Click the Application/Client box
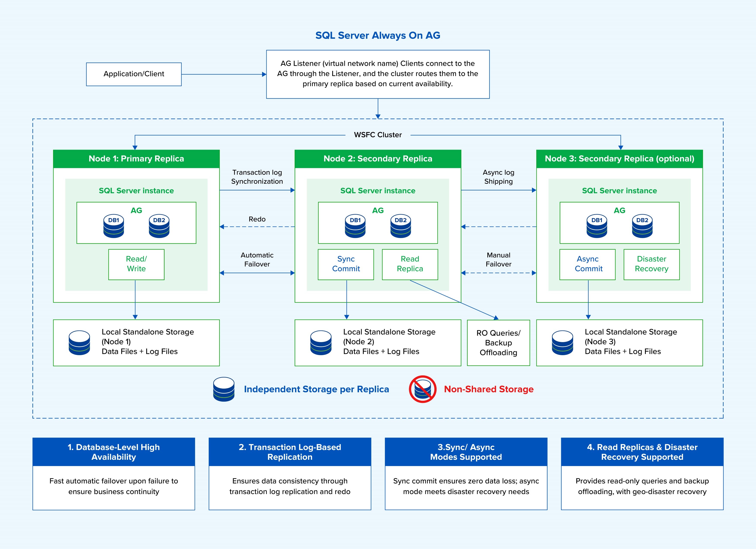The height and width of the screenshot is (549, 756). (x=134, y=74)
